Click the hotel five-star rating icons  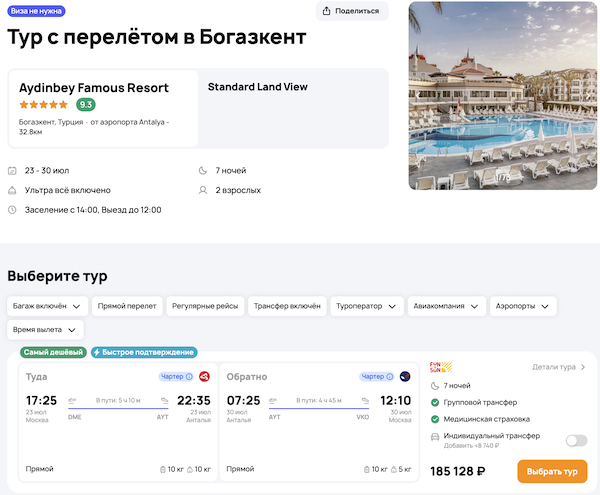point(44,104)
